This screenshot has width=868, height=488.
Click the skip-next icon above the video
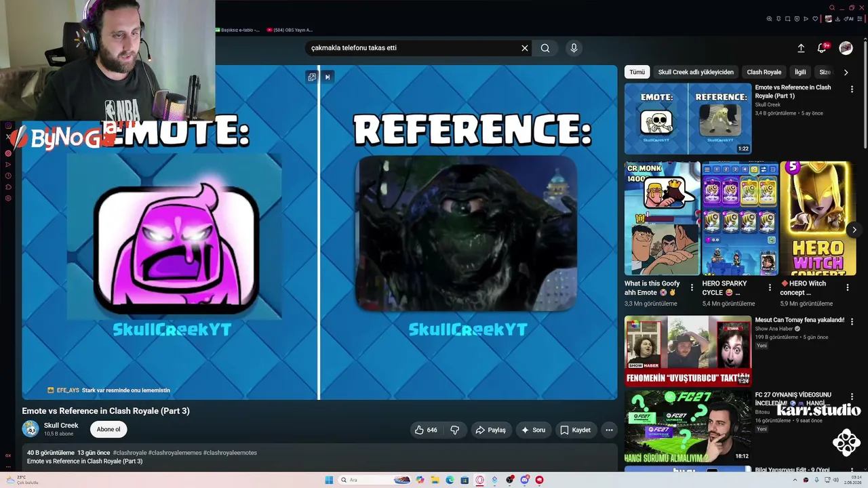(328, 77)
